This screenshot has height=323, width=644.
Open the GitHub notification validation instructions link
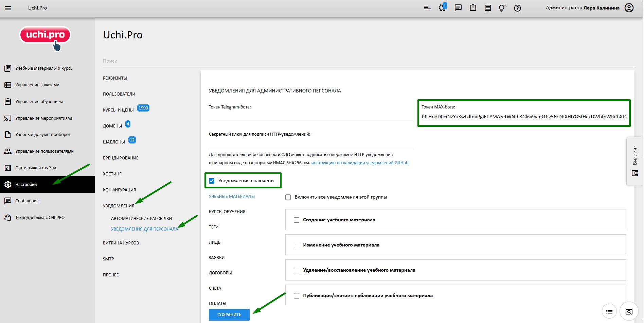(360, 163)
